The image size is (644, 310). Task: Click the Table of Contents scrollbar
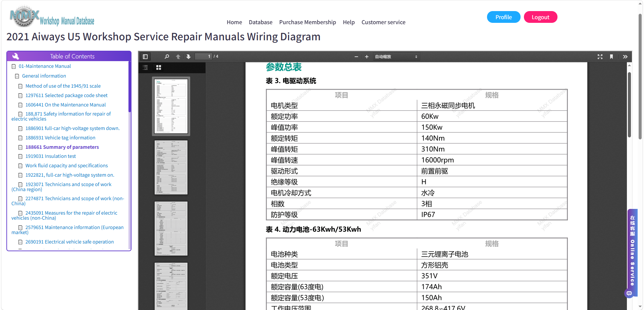pyautogui.click(x=129, y=86)
